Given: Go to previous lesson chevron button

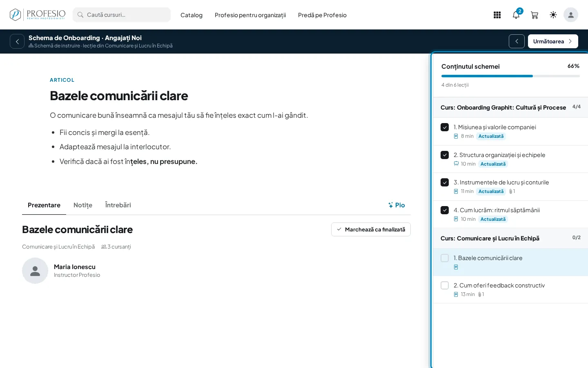Looking at the screenshot, I should click(517, 41).
